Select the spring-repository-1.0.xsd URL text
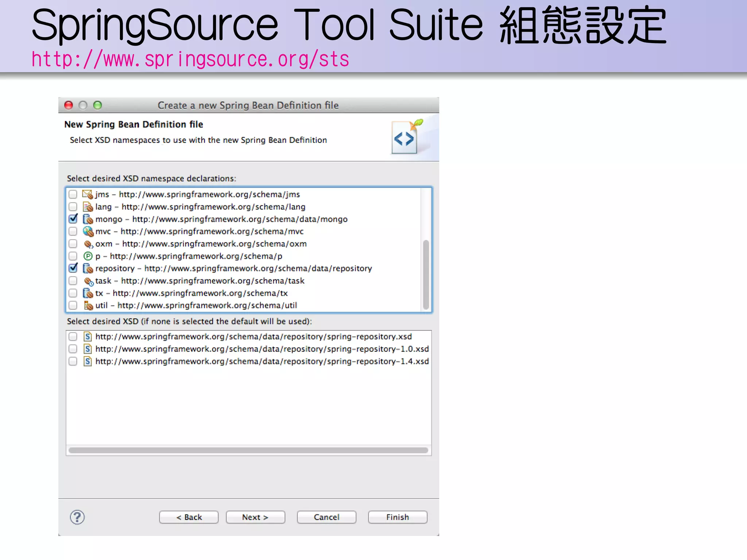This screenshot has height=560, width=747. (262, 349)
